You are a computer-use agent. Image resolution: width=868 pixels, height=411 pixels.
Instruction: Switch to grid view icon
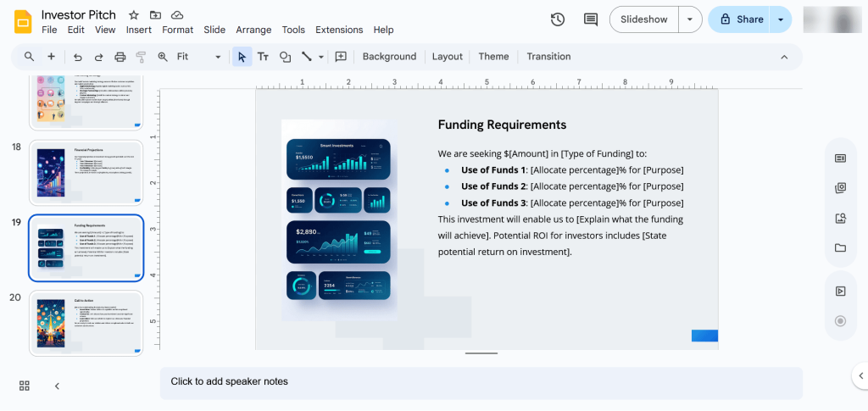point(25,386)
